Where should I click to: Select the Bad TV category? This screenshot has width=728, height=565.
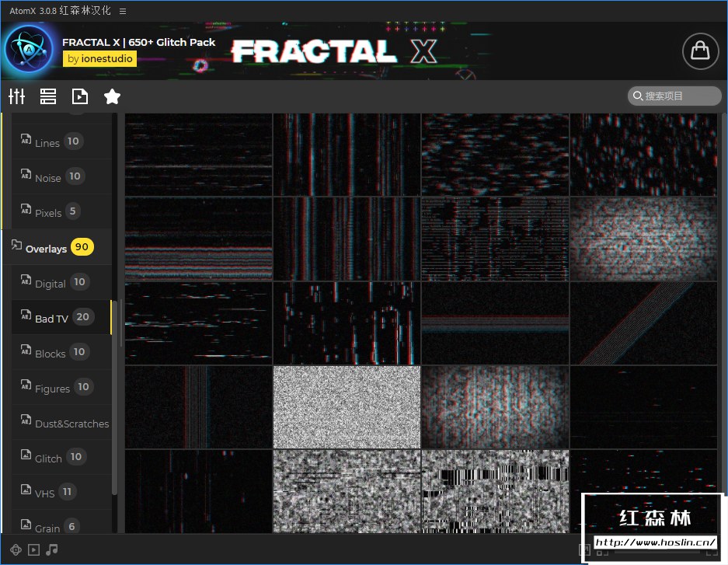61,318
